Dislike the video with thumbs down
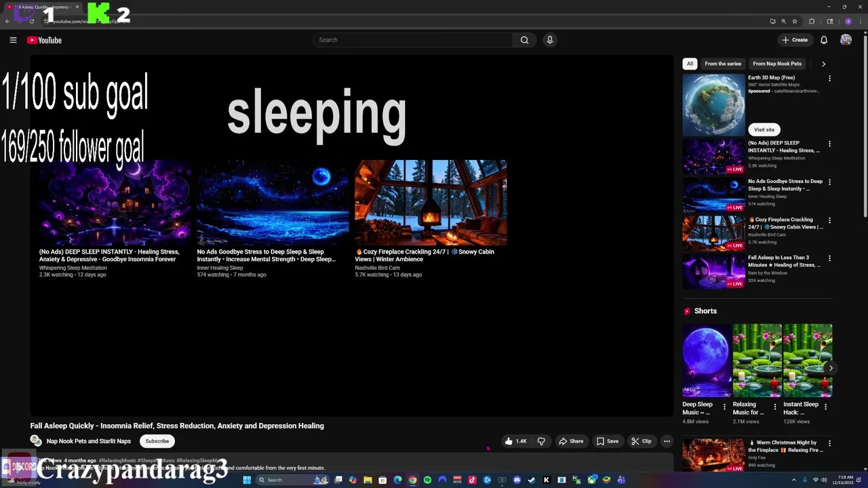Viewport: 868px width, 488px height. click(541, 441)
